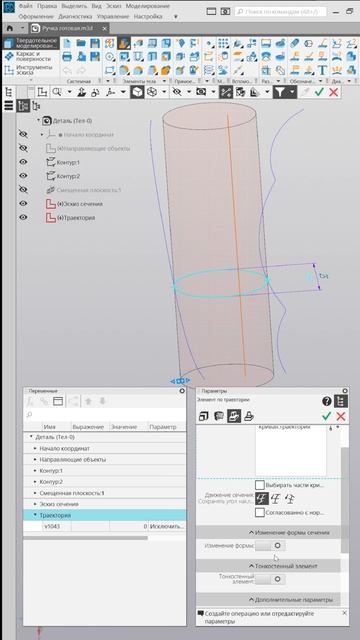Click the highlighted model tree structure icon
Screen dimensions: 360x640
23,106
